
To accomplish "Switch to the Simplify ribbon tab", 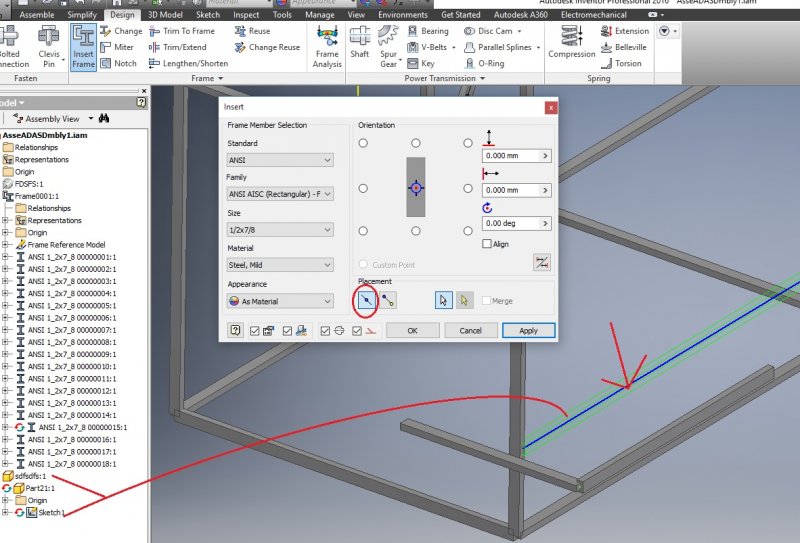I will click(x=82, y=15).
